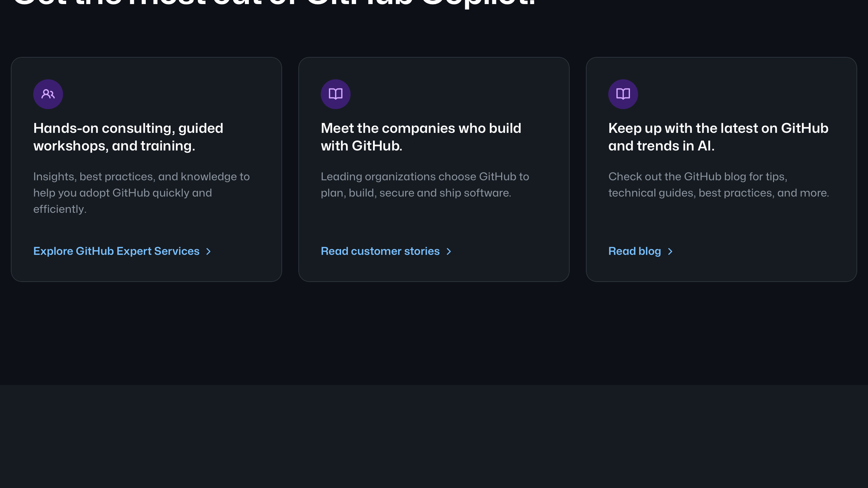Click the chevron after Explore GitHub Expert Services

click(x=209, y=251)
